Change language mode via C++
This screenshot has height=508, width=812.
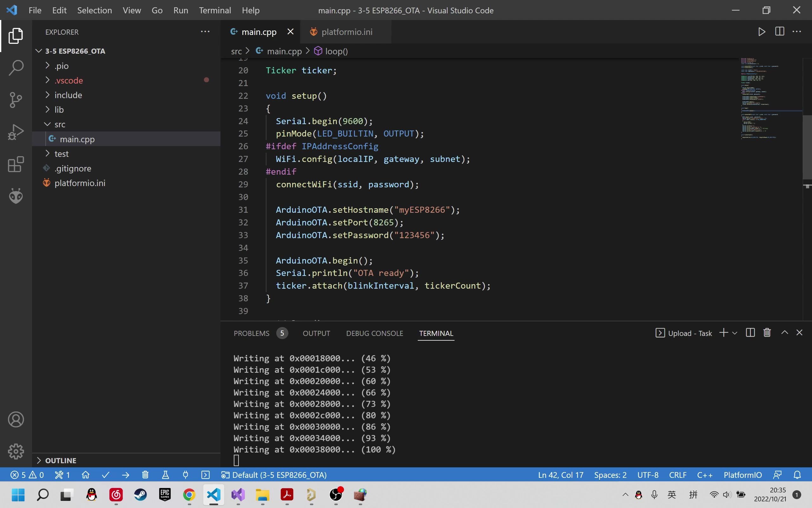(704, 475)
